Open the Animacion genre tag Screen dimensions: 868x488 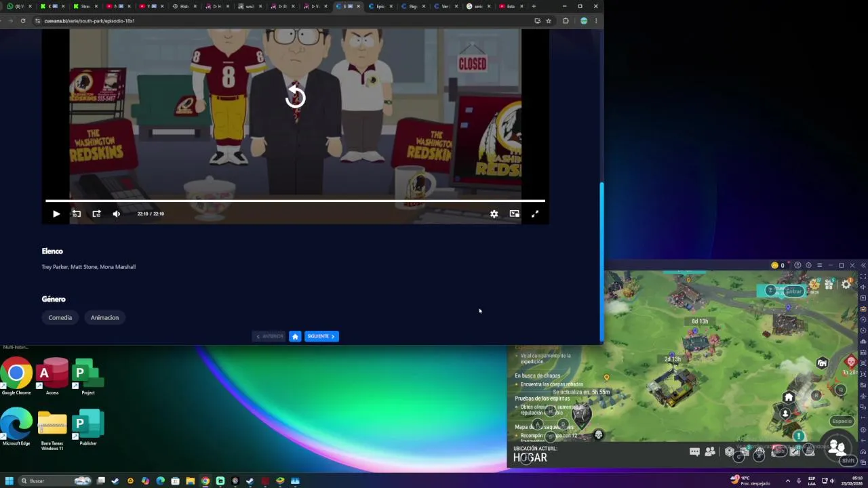click(x=104, y=317)
